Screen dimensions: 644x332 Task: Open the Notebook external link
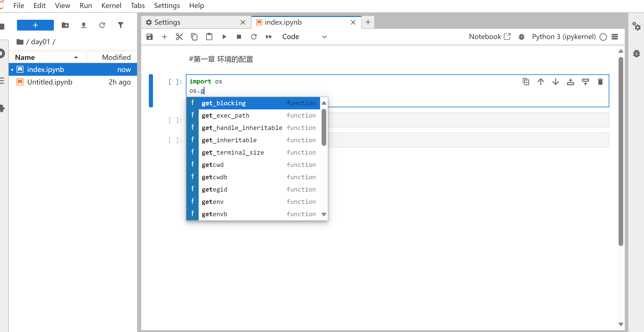point(507,36)
